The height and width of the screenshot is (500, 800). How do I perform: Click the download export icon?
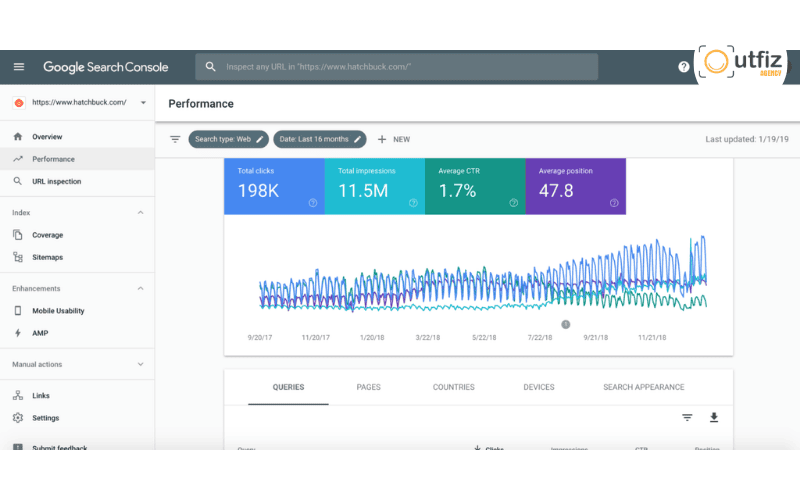714,417
